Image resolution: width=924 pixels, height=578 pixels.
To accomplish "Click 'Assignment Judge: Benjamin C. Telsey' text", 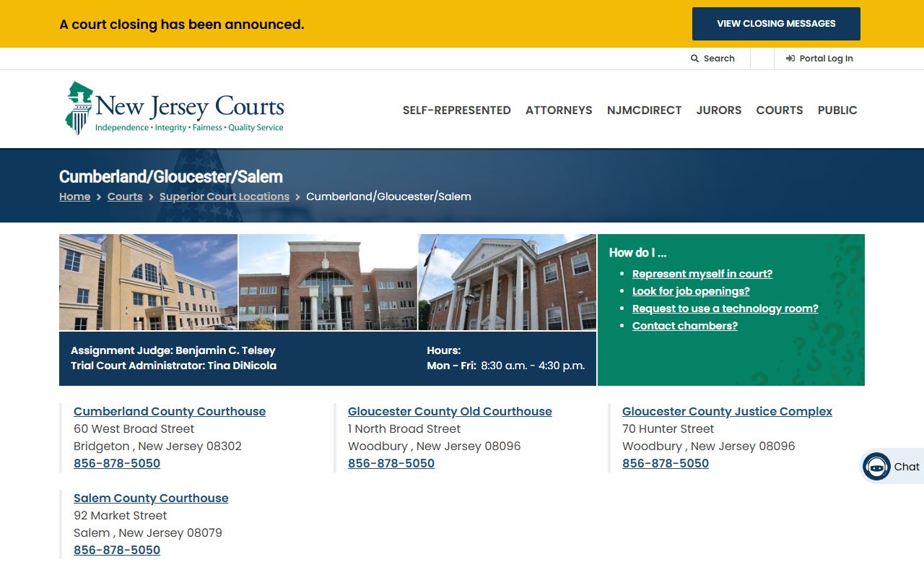I will (173, 350).
